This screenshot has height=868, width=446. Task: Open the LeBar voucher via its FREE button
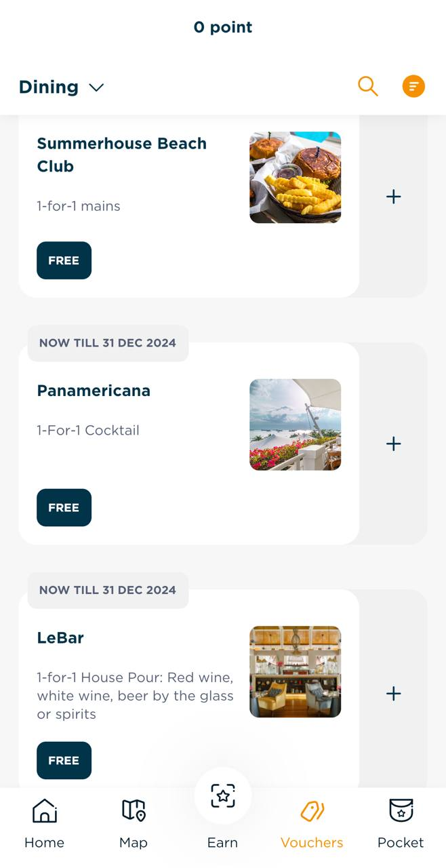[64, 760]
